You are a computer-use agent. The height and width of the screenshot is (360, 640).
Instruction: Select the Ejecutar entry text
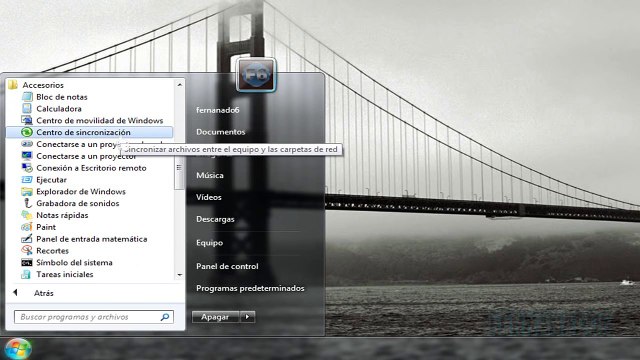pos(51,180)
